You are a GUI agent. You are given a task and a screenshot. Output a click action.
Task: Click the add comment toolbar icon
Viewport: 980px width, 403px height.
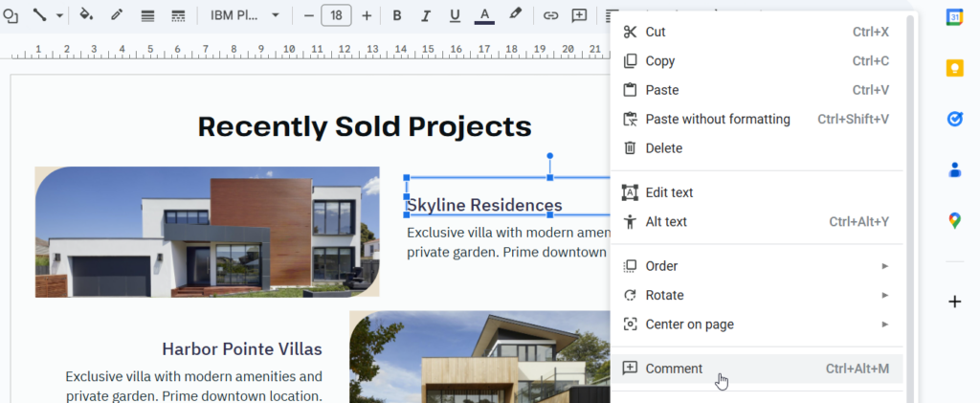(579, 15)
